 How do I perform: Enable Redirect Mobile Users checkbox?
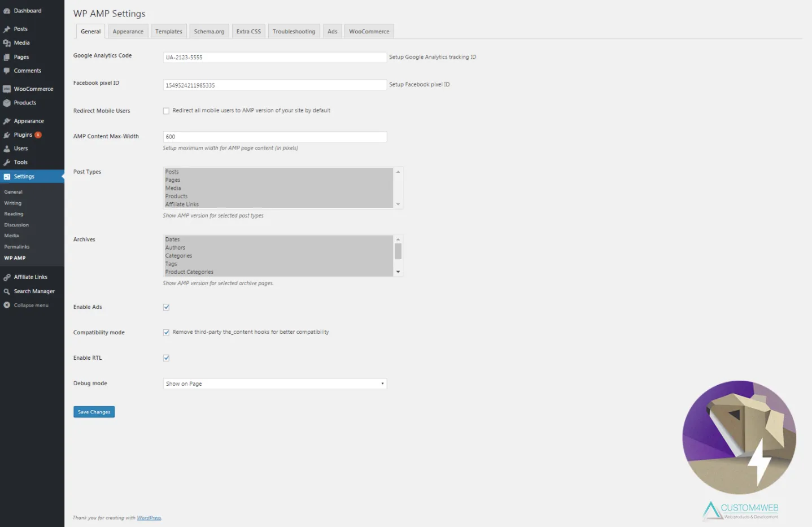click(x=166, y=111)
